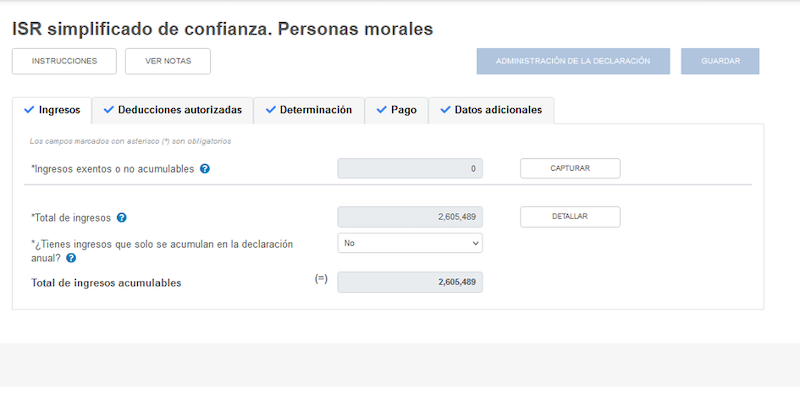Open the Determinación tab
800x396 pixels.
309,110
